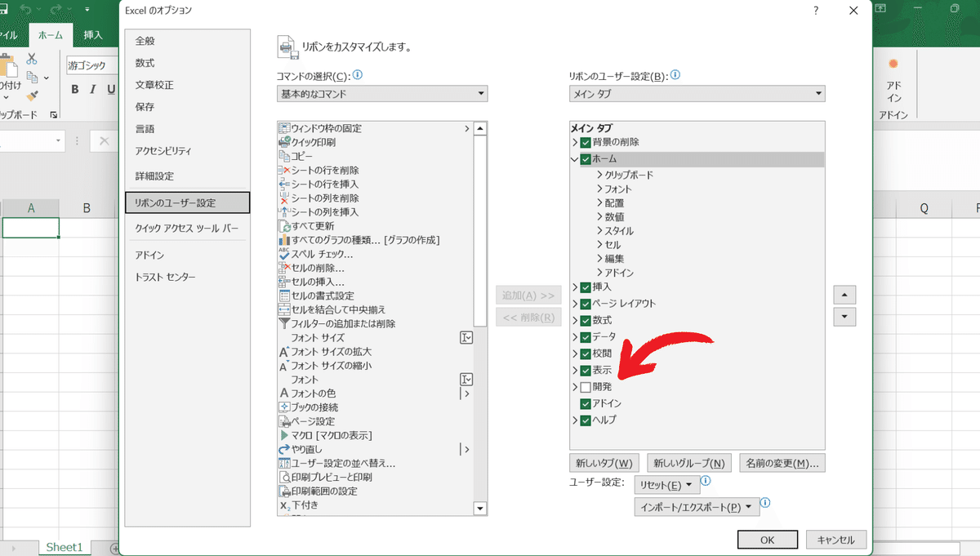Select the ページ設定 command icon
Image resolution: width=980 pixels, height=556 pixels.
pyautogui.click(x=284, y=421)
